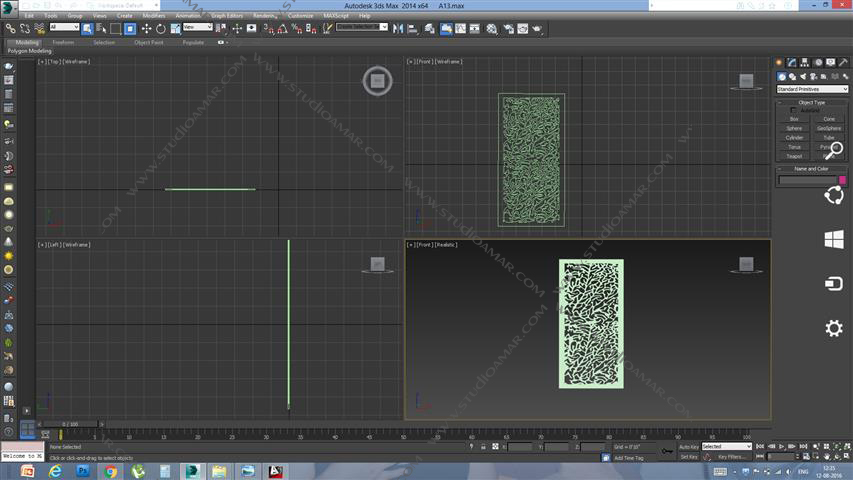Activate the Select and Rotate tool
This screenshot has height=480, width=853.
(160, 29)
